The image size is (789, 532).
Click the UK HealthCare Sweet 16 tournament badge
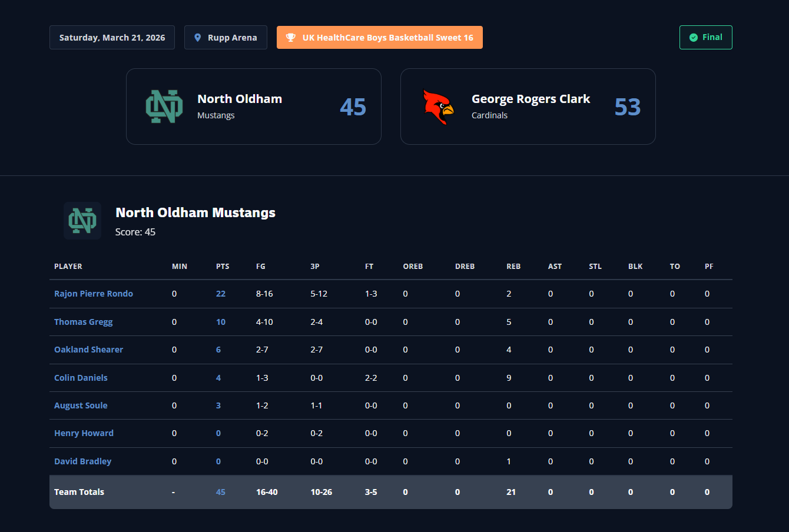(380, 38)
